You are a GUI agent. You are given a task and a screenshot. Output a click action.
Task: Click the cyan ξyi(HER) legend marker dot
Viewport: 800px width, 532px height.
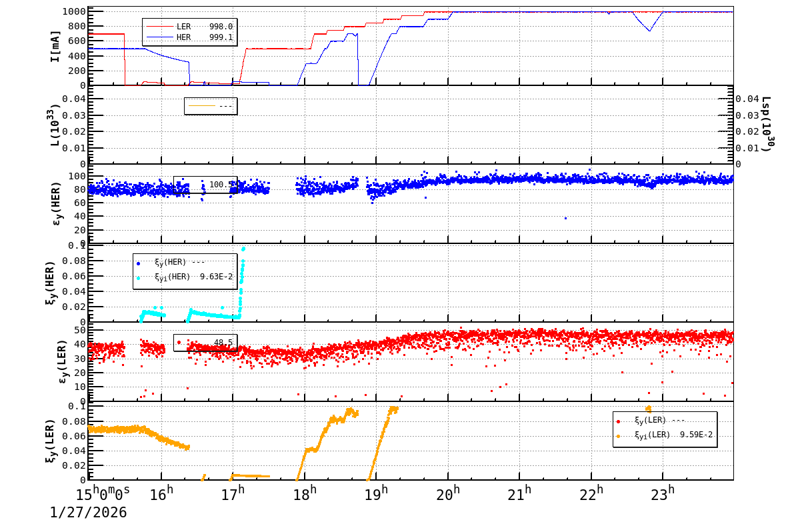coord(138,277)
